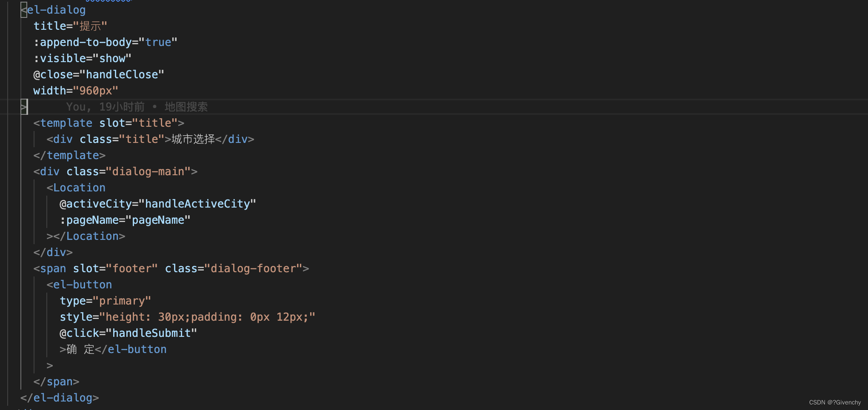
Task: Click the closing </el-dialog> tag
Action: point(60,398)
